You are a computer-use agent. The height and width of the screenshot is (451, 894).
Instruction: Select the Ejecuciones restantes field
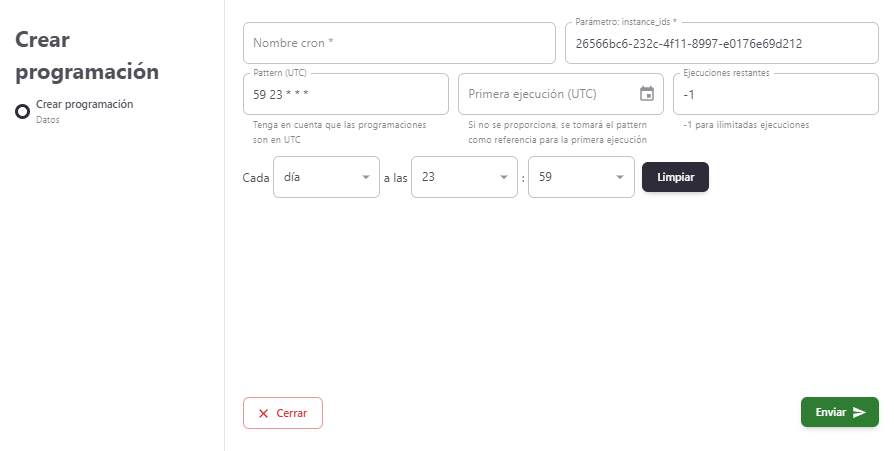[x=775, y=94]
